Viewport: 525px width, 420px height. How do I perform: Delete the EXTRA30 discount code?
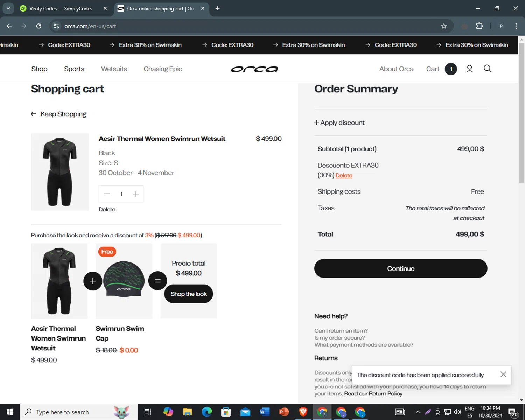click(344, 175)
